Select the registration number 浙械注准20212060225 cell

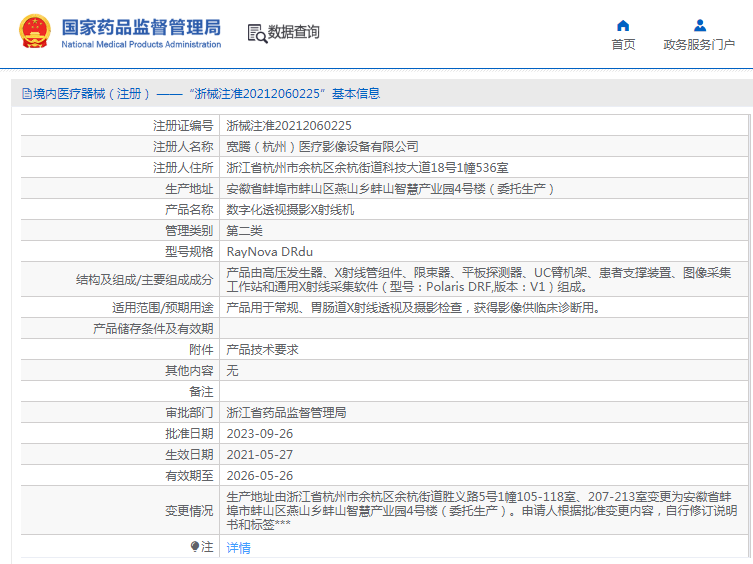tap(289, 126)
